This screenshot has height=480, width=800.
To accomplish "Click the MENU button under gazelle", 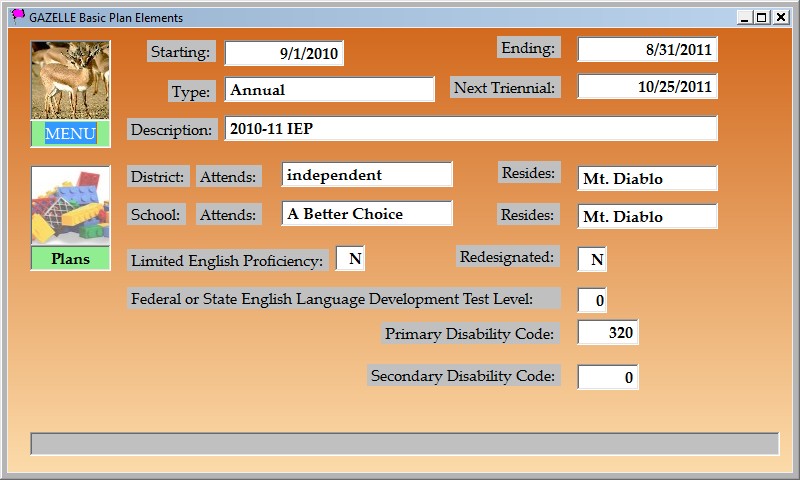I will (70, 134).
